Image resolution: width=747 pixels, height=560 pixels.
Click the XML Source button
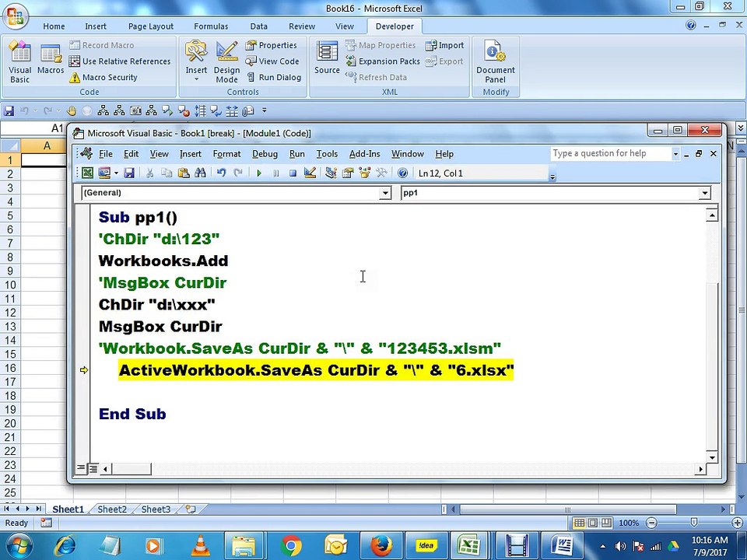[327, 58]
